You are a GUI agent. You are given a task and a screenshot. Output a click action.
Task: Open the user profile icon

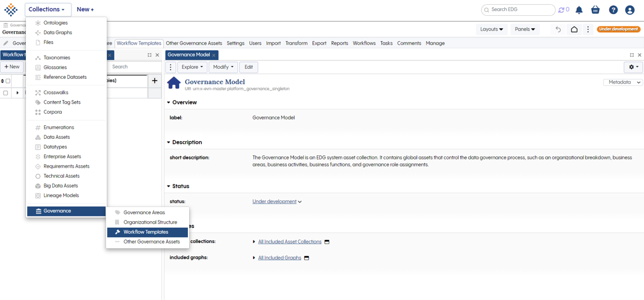click(x=630, y=10)
